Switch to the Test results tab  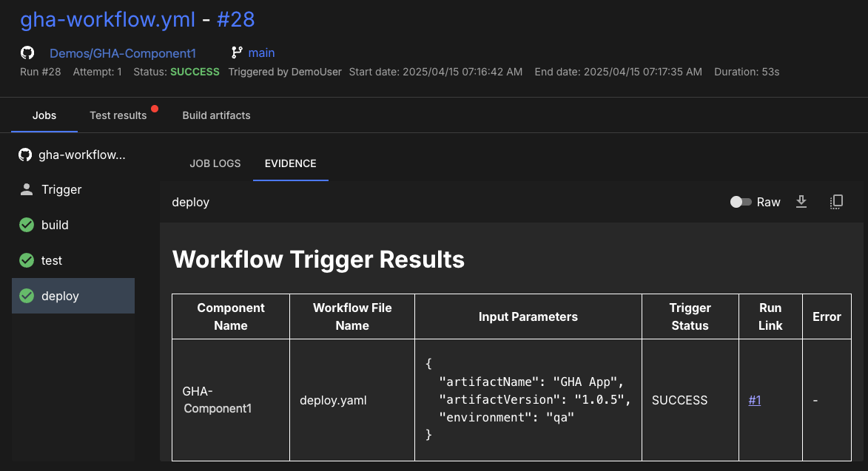click(118, 115)
